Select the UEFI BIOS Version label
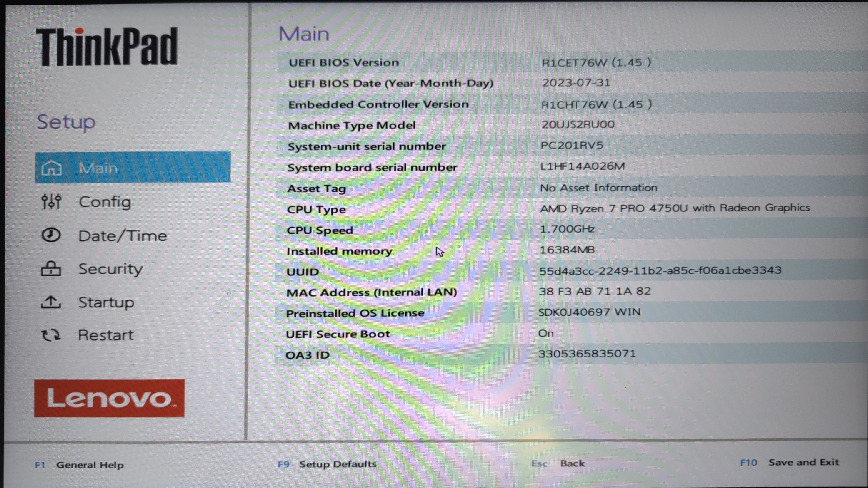This screenshot has height=488, width=868. point(344,63)
